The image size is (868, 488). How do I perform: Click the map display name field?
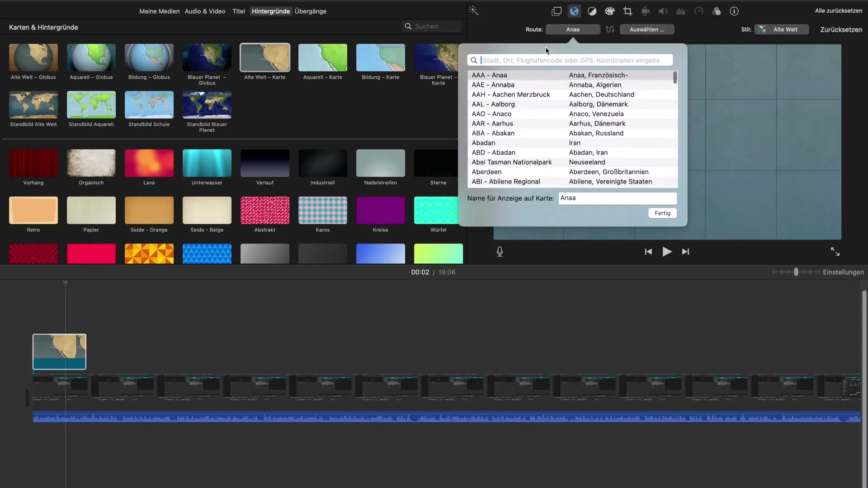[618, 198]
